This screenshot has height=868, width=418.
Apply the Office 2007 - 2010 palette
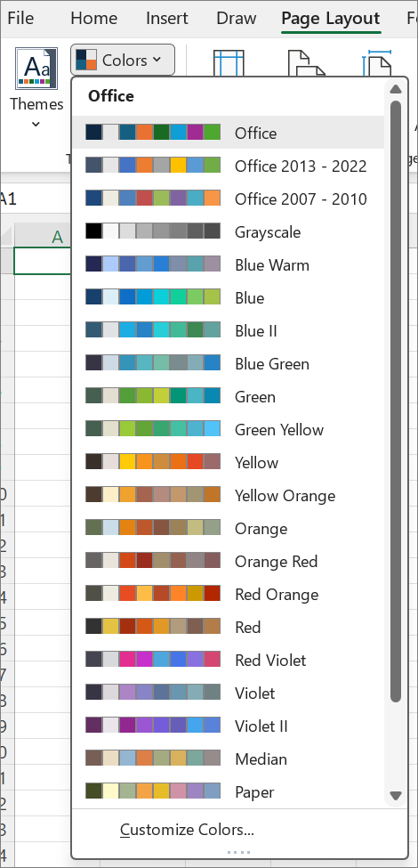coord(229,199)
